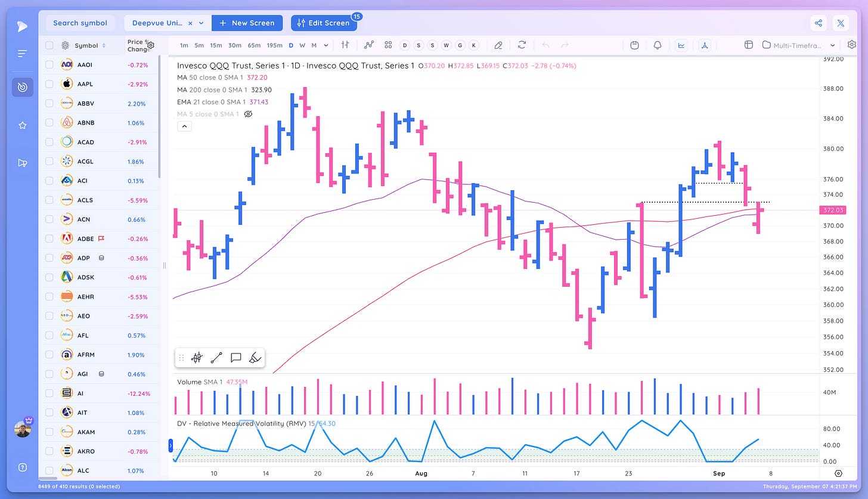Open the alerts bell icon
This screenshot has width=868, height=499.
coord(658,45)
